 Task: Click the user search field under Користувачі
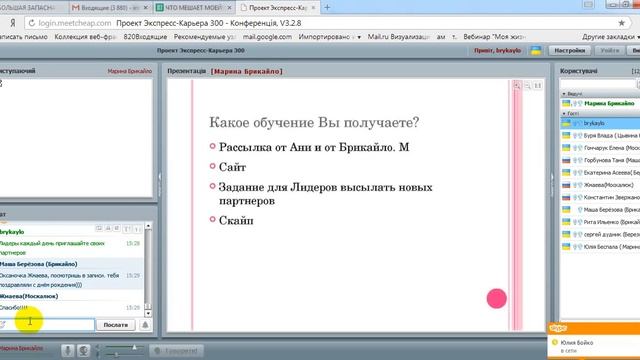(x=598, y=84)
